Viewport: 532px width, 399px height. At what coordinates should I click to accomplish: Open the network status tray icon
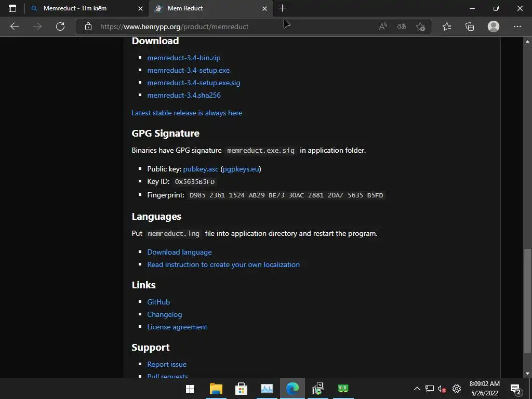click(430, 389)
